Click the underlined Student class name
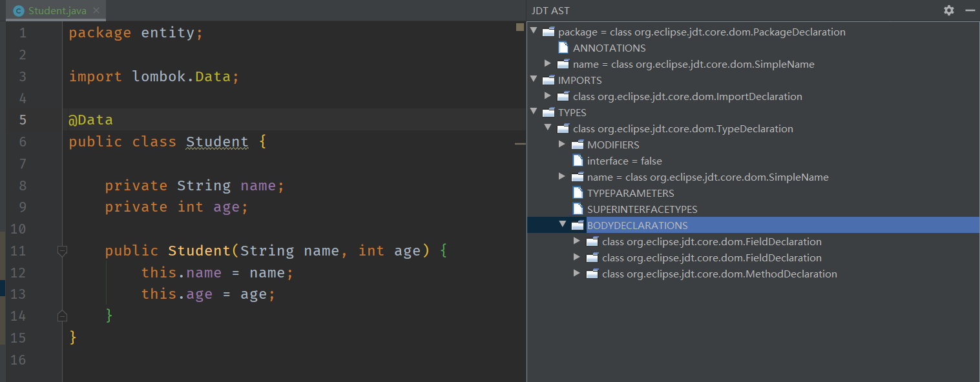The width and height of the screenshot is (980, 382). pyautogui.click(x=217, y=142)
